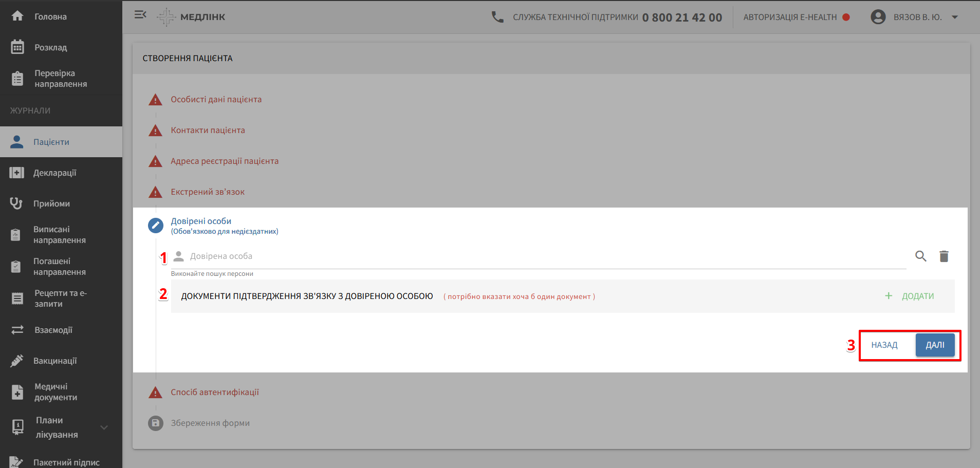Click the E-Health authorization red status dot
Viewport: 980px width, 468px height.
pos(846,17)
